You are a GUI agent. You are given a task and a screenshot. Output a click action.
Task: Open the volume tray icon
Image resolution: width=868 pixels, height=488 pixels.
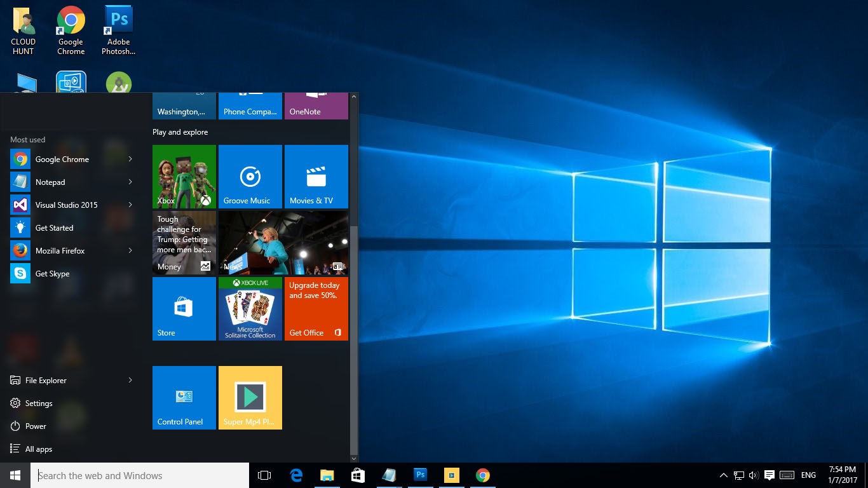[x=754, y=475]
